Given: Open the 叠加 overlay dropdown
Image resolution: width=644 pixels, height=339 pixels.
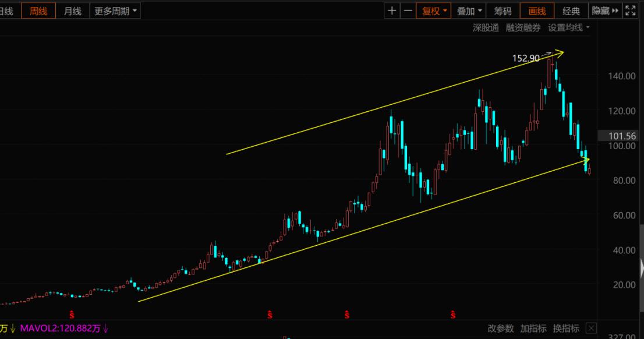Looking at the screenshot, I should pos(469,11).
